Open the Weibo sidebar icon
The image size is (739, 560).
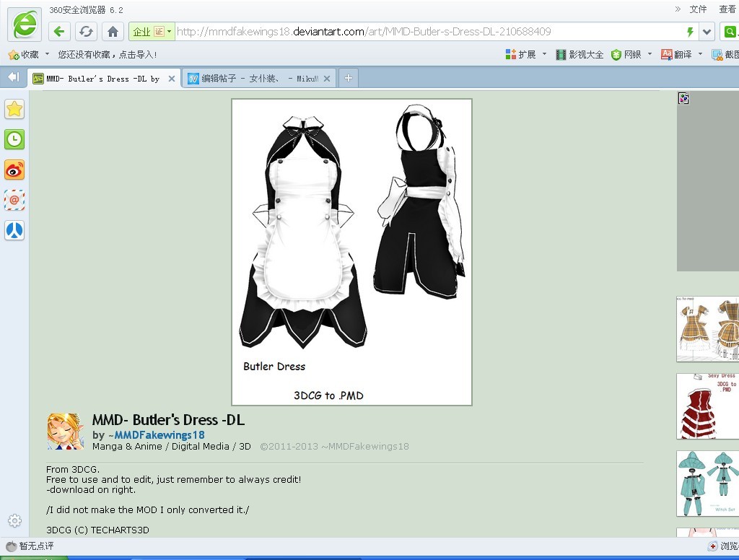pos(14,170)
